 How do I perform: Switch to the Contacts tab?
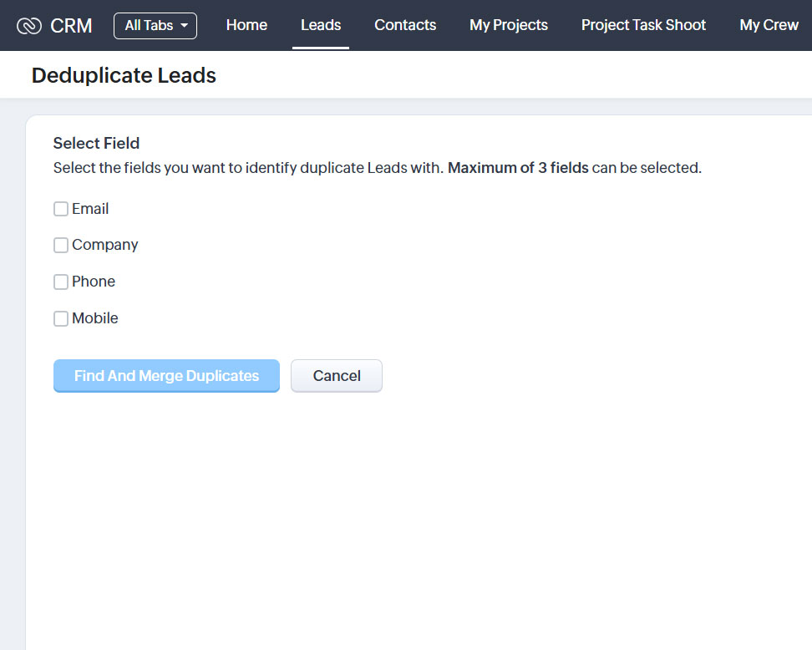click(405, 25)
